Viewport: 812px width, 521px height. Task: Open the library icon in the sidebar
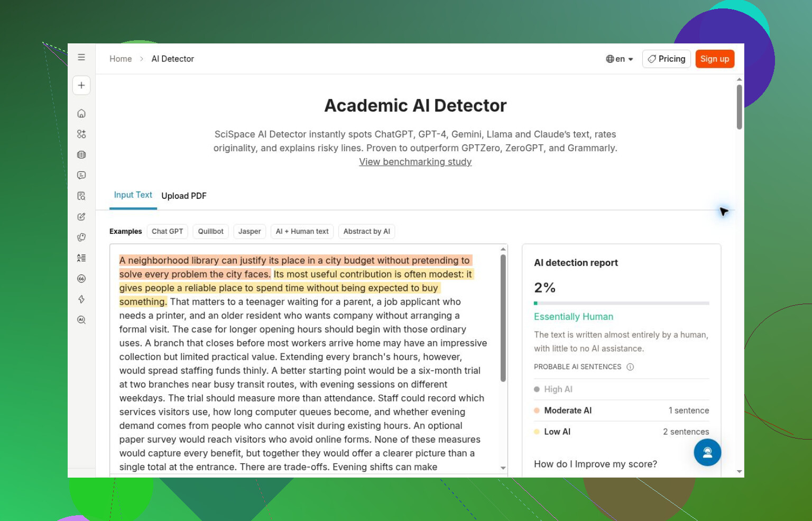click(x=81, y=154)
